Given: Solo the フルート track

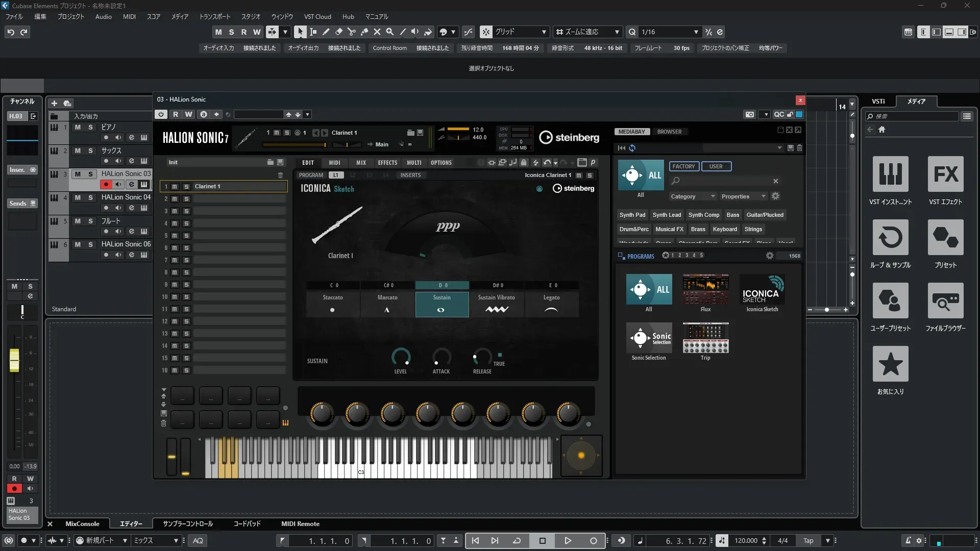Looking at the screenshot, I should coord(90,221).
